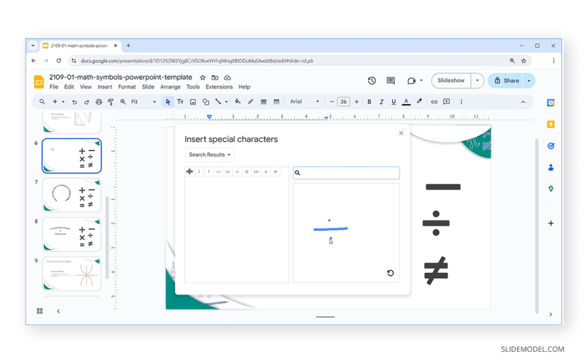
Task: Open the Help menu
Action: (245, 87)
